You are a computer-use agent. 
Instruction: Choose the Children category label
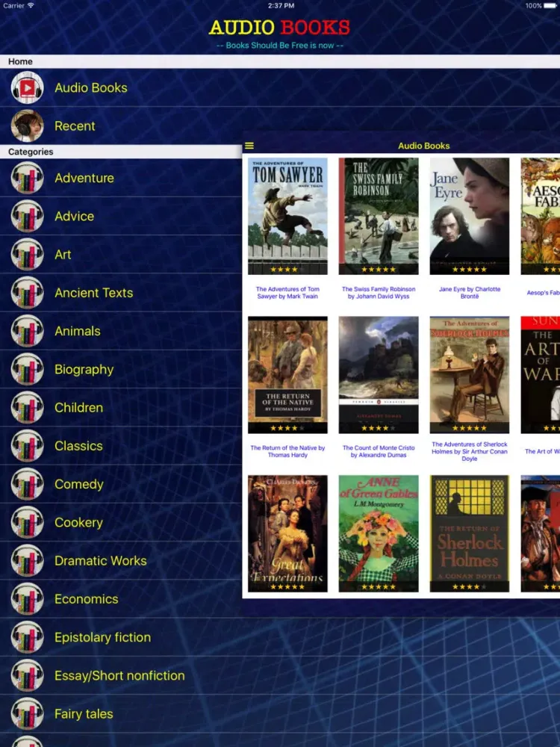coord(78,408)
